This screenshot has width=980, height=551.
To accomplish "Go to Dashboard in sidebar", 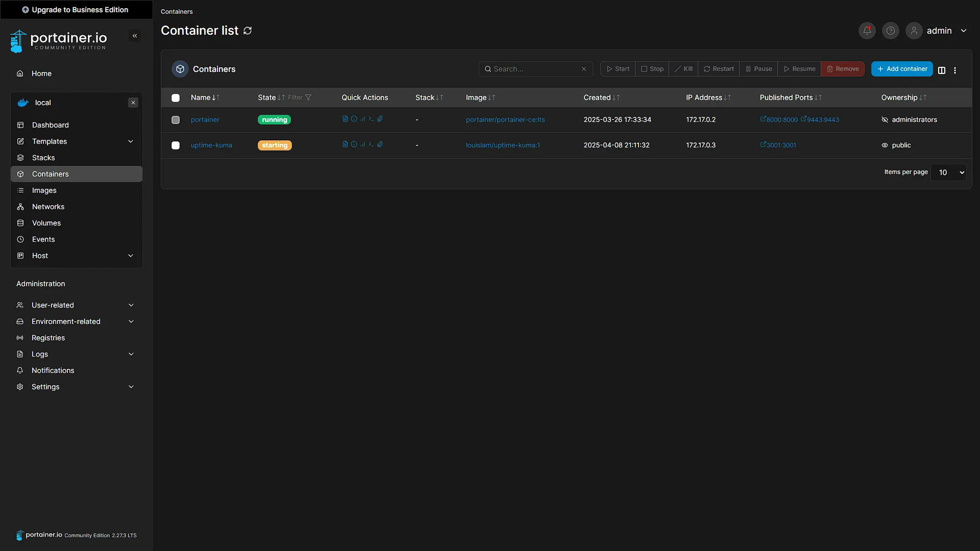I will click(x=77, y=125).
